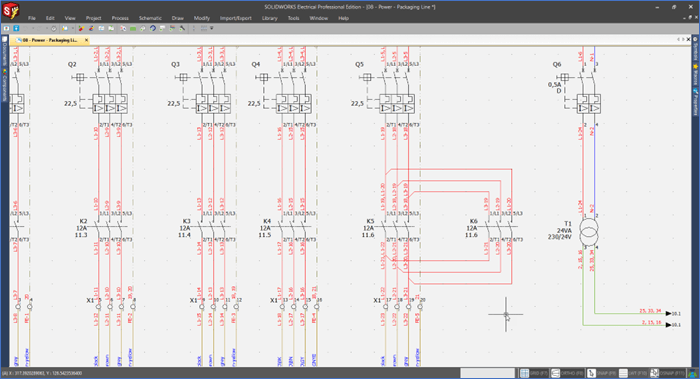Click the Undo arrow in the toolbar
Screen dimensions: 700x379
point(25,28)
